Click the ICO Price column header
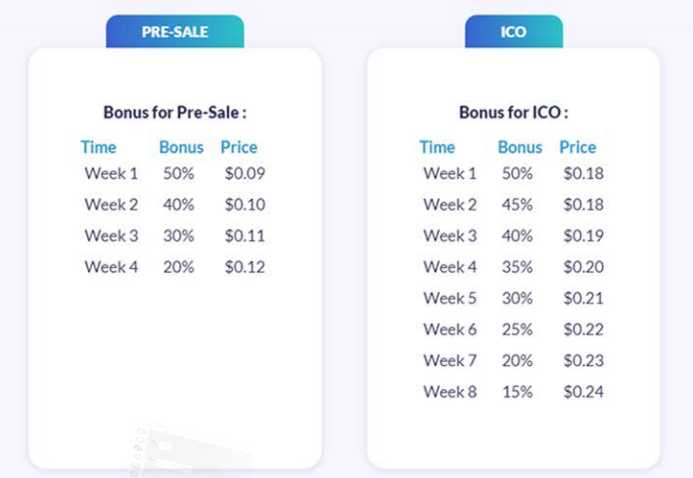Screen dimensions: 693x478 578,147
